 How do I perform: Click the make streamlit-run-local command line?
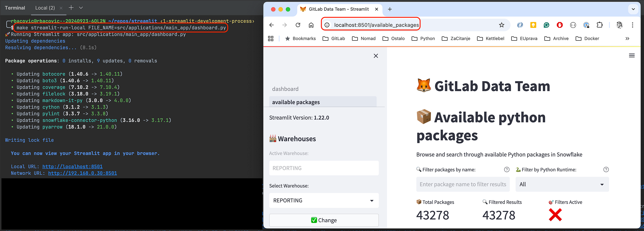(121, 28)
